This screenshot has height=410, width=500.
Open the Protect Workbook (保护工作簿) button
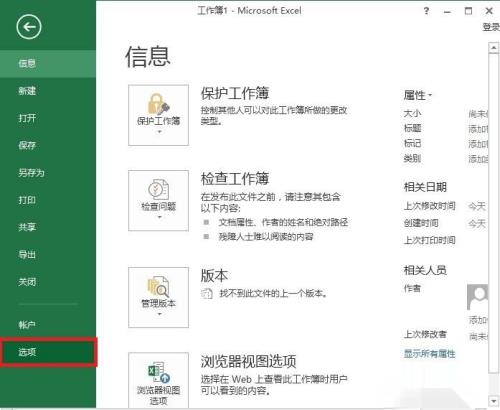(x=158, y=115)
